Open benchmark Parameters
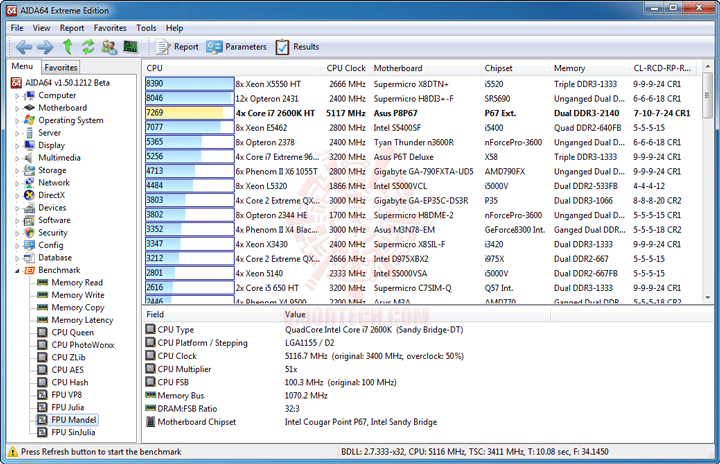 236,47
